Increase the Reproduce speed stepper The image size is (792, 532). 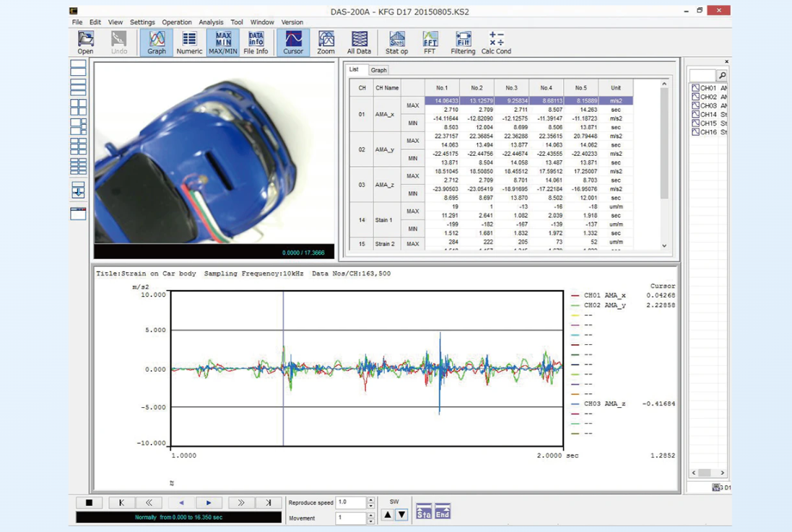[x=370, y=500]
